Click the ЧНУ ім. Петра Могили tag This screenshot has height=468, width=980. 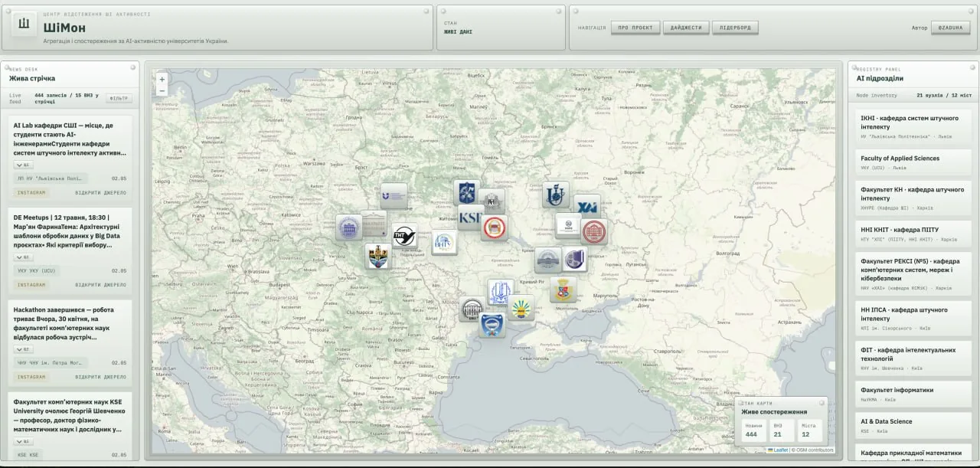pos(51,363)
